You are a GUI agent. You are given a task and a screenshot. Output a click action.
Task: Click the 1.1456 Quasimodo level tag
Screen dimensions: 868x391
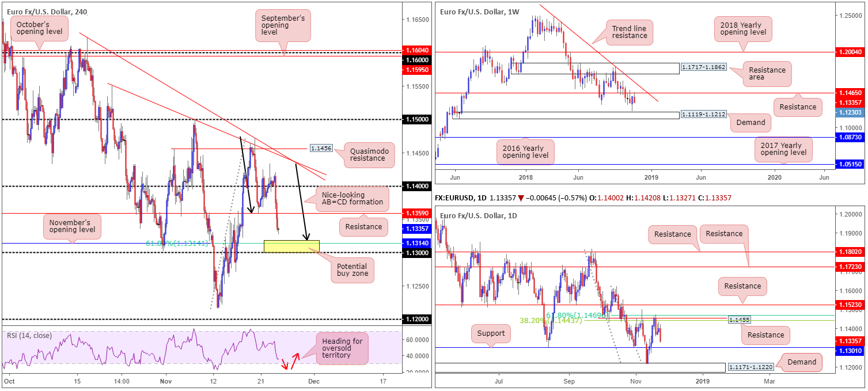click(x=320, y=148)
